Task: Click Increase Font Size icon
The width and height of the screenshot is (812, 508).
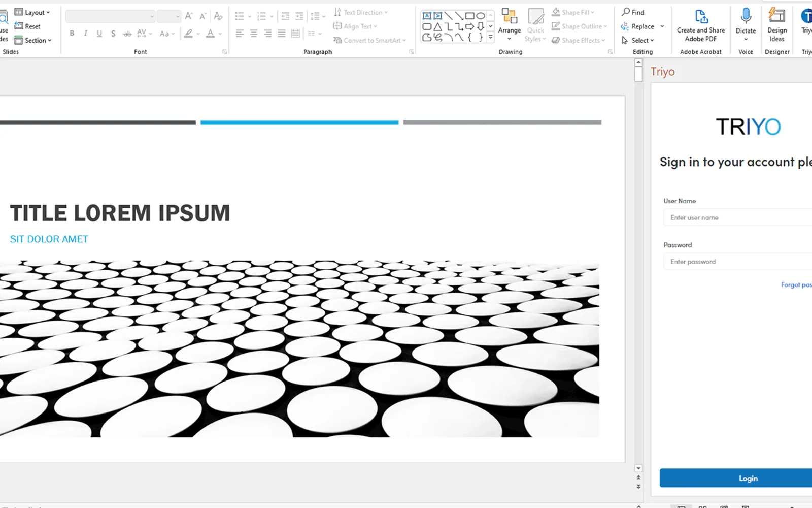Action: click(x=189, y=16)
